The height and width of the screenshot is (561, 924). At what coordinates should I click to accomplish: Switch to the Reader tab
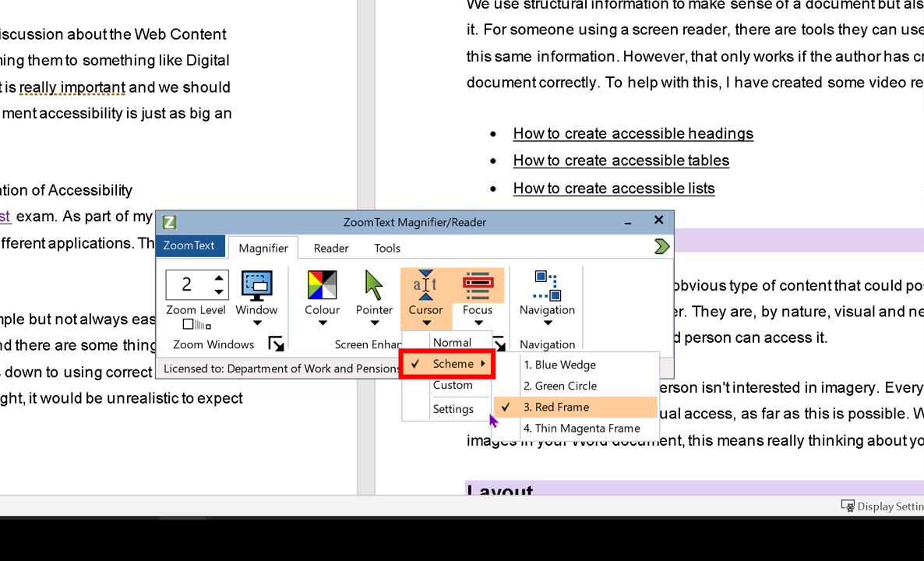(331, 248)
